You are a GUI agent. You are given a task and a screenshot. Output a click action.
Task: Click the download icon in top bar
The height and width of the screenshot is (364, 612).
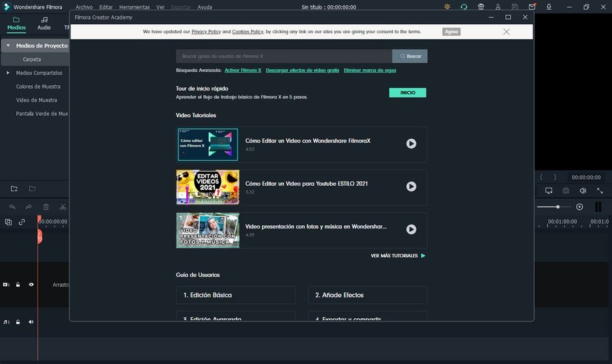549,7
